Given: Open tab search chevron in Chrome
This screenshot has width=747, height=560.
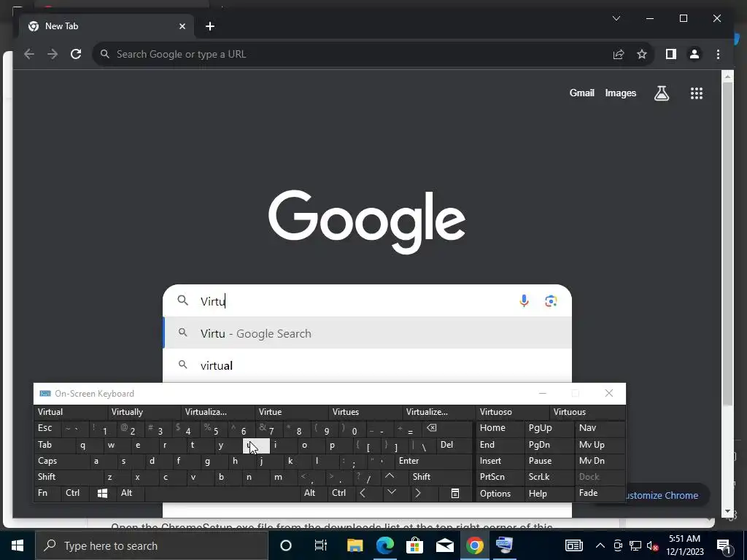Looking at the screenshot, I should point(616,18).
